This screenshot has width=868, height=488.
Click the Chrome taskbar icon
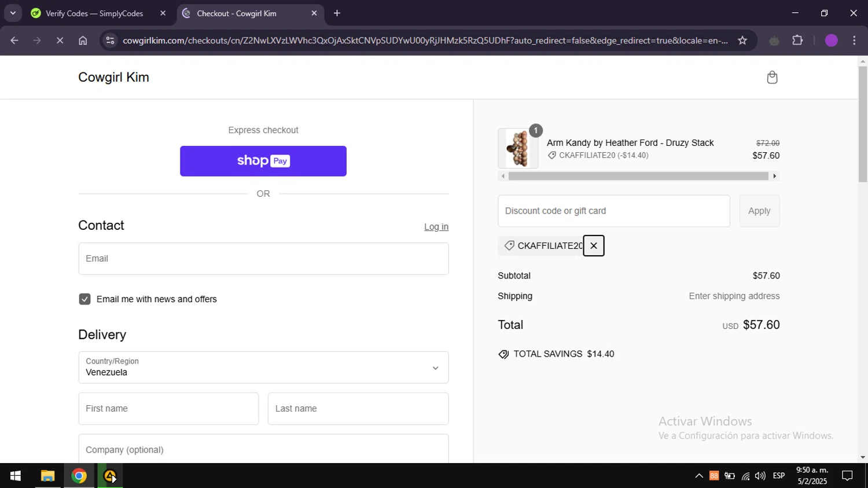click(79, 476)
